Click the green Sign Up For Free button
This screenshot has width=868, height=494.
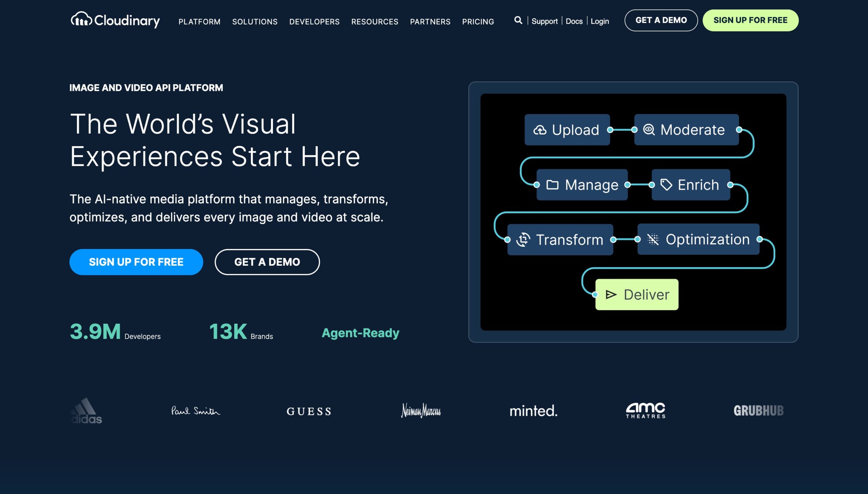point(750,20)
